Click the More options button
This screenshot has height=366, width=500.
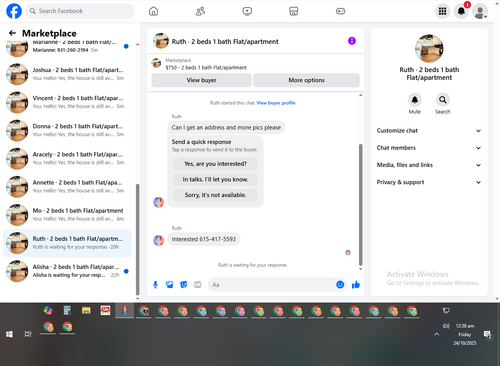pyautogui.click(x=306, y=80)
